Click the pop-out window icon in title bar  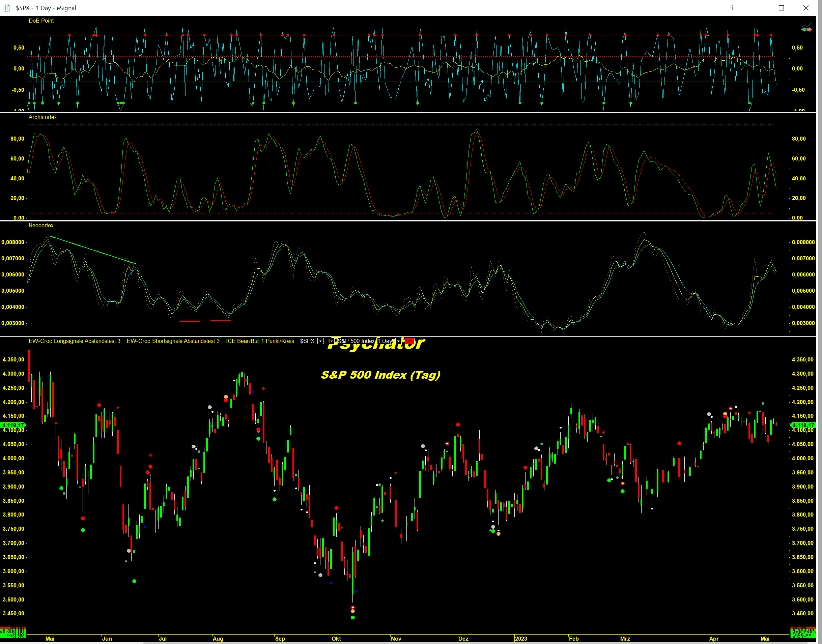[730, 8]
